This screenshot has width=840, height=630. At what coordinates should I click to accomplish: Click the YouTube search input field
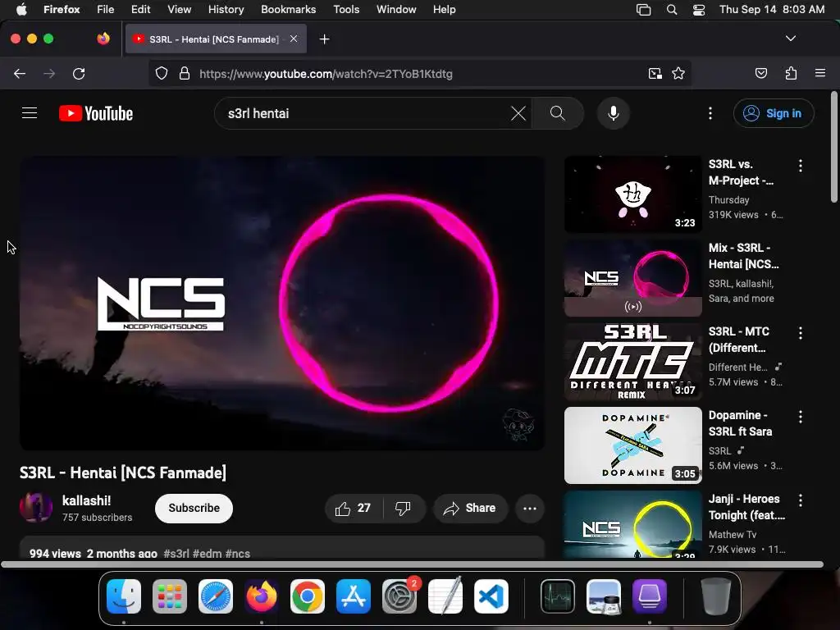(367, 113)
